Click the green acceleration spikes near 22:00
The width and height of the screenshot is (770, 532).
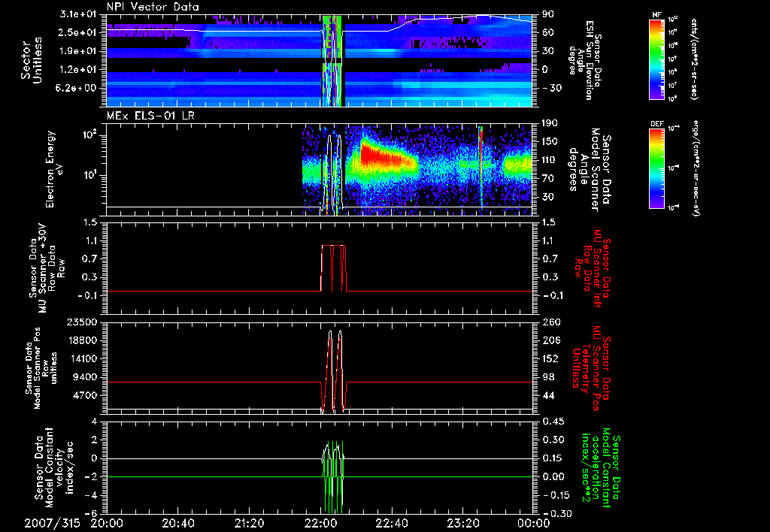pos(333,476)
